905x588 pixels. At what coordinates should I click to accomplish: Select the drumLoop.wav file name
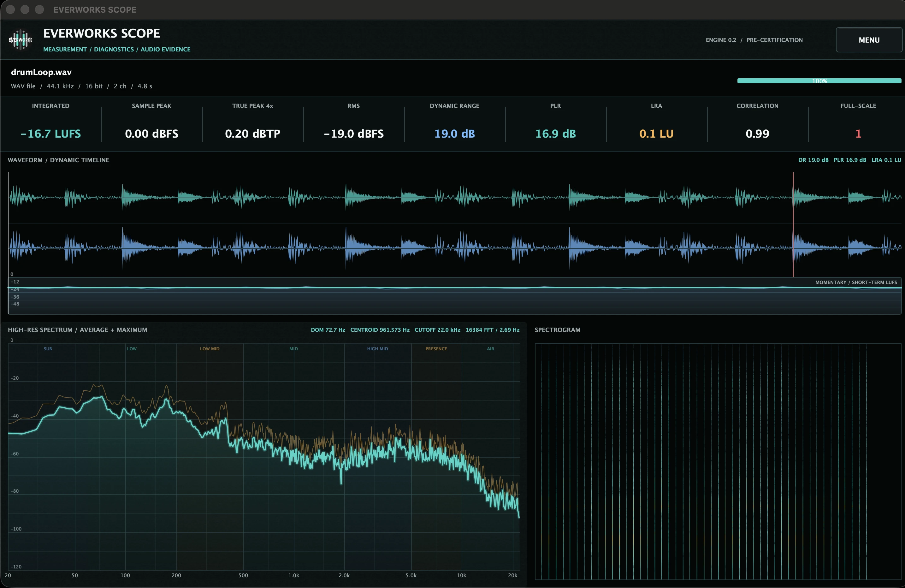click(41, 72)
